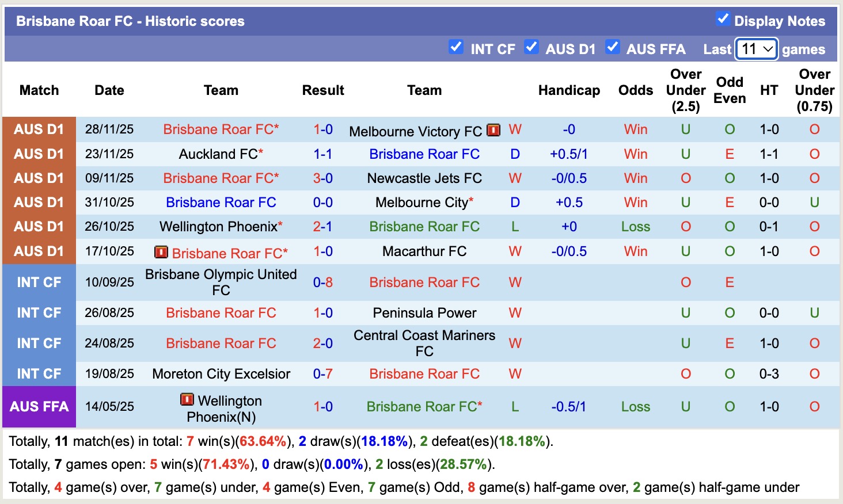Sort by the Date column header
Screen dimensions: 843x504
pos(109,90)
